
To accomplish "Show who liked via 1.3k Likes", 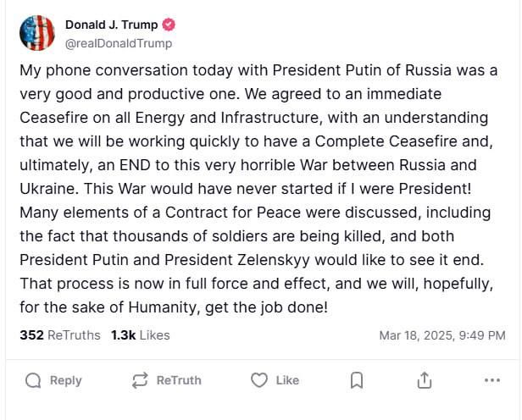I will [140, 334].
